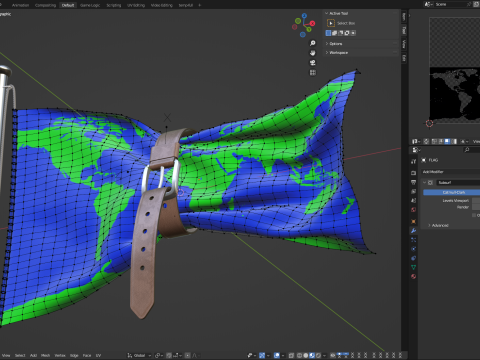Collapse the Active Tool panel
This screenshot has width=480, height=360.
coord(326,13)
